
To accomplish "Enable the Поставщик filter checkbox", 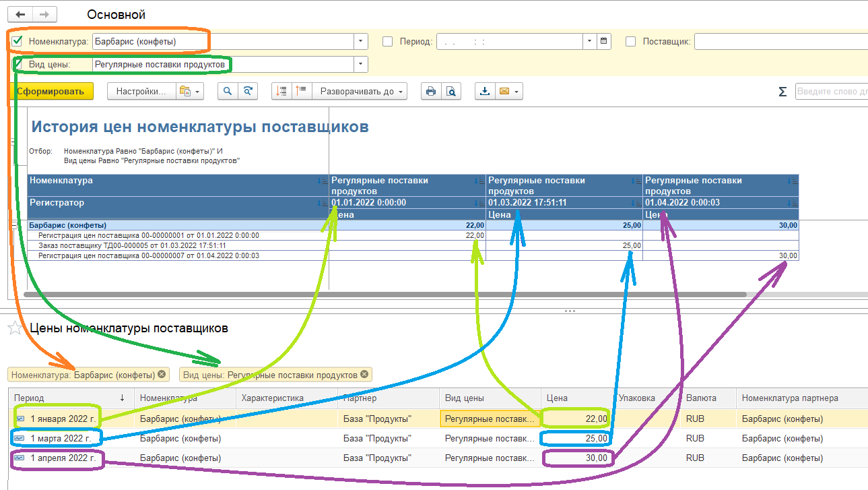I will [630, 41].
